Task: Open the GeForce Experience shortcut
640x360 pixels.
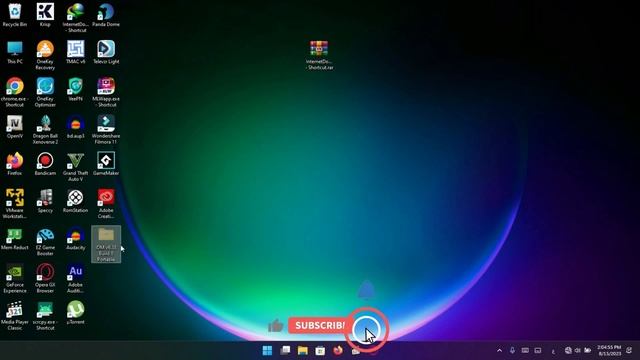Action: coord(15,278)
